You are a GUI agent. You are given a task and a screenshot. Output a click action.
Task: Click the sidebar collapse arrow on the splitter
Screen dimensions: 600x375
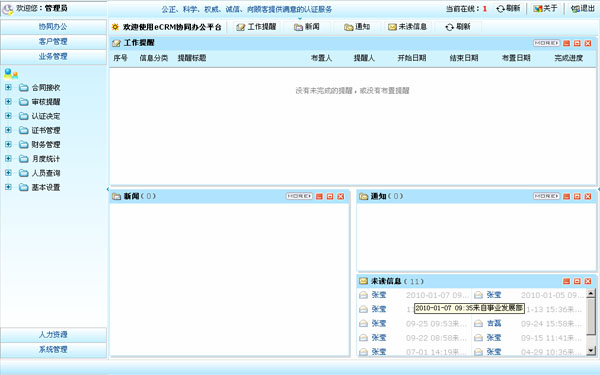108,189
